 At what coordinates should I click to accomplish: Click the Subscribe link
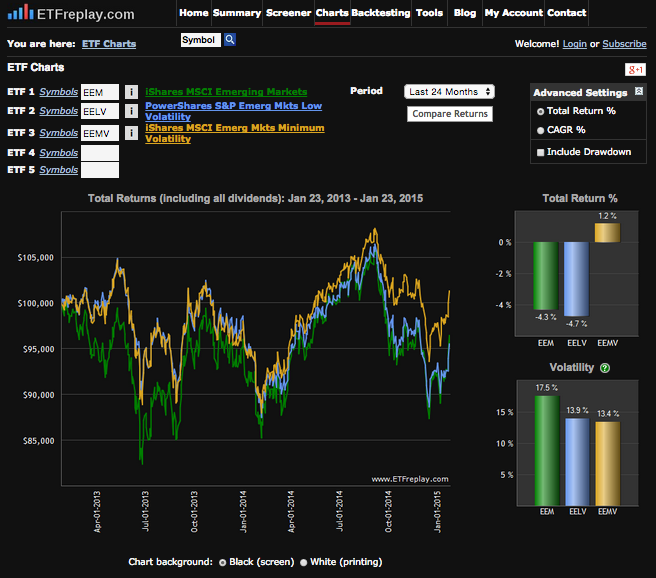click(x=624, y=44)
